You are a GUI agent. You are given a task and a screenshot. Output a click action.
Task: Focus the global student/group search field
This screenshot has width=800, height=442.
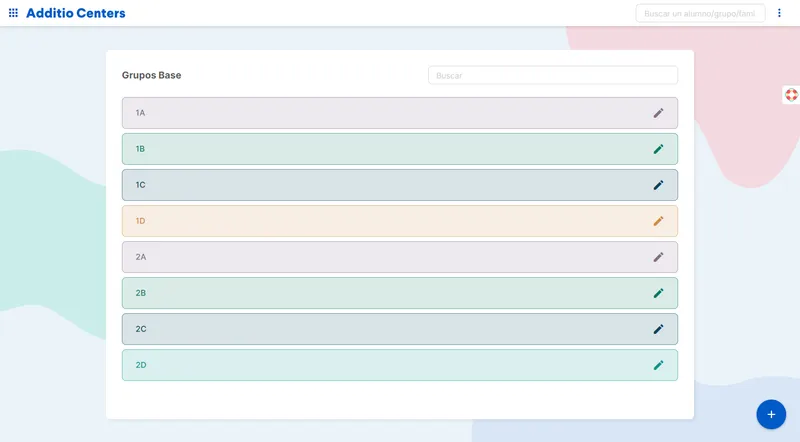700,13
